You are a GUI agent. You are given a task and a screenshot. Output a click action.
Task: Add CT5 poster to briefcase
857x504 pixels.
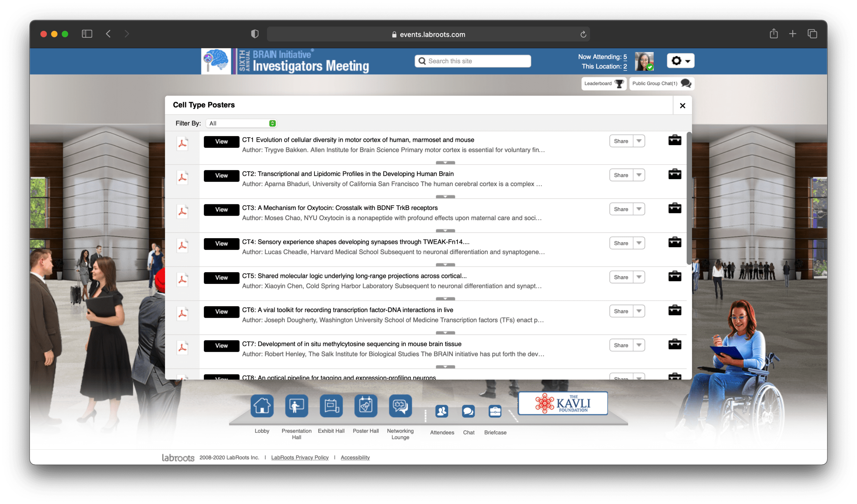675,276
